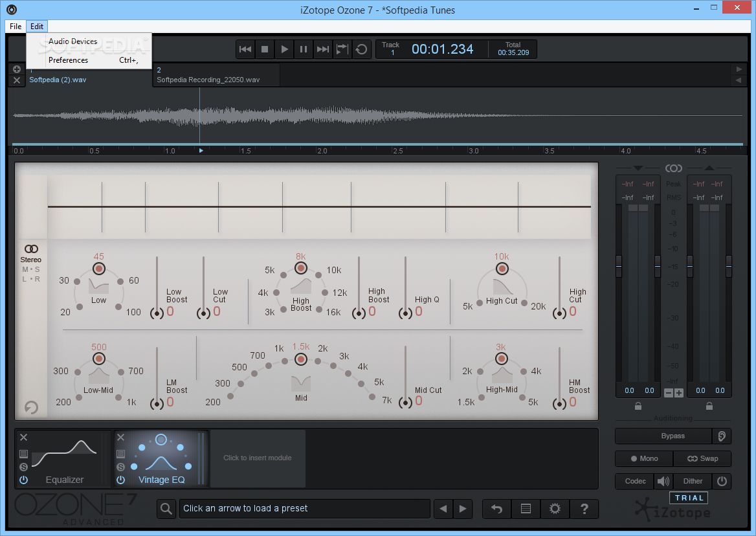Click the Mid Cut slider handle
The image size is (756, 536).
[x=405, y=403]
